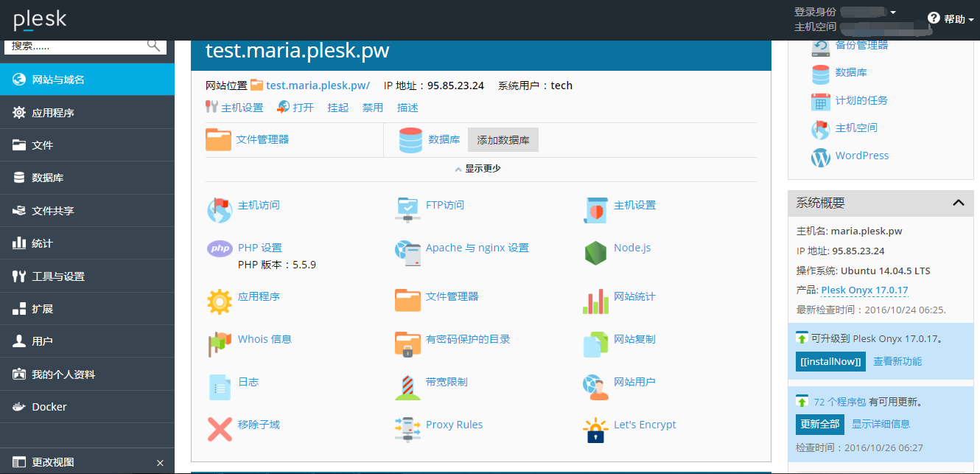The height and width of the screenshot is (474, 980).
Task: Click the 移除子域 red X icon
Action: (x=220, y=430)
